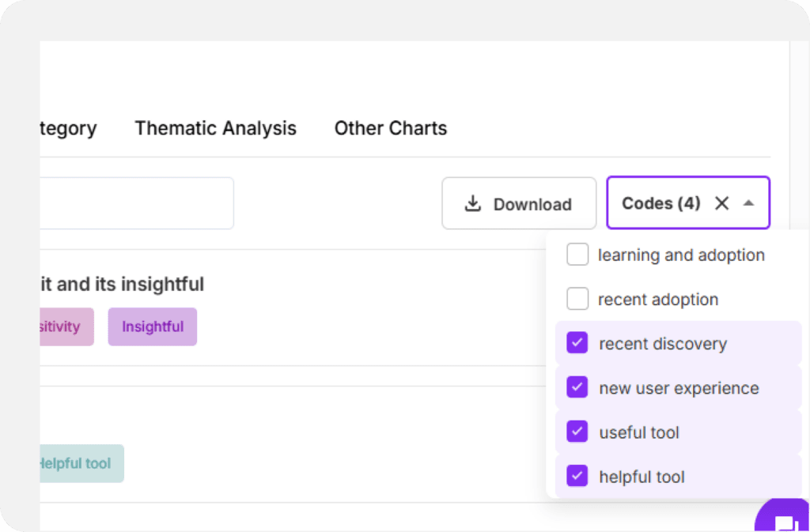Untick the useful tool checkbox
This screenshot has height=532, width=810.
click(577, 432)
